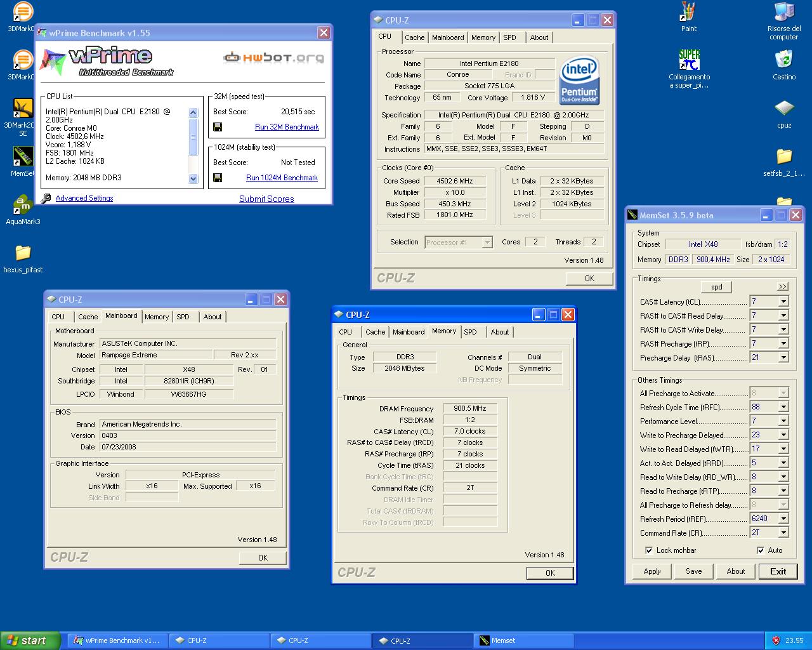Image resolution: width=812 pixels, height=650 pixels.
Task: Click OK in the Mainboard CPU-Z window
Action: [x=263, y=557]
